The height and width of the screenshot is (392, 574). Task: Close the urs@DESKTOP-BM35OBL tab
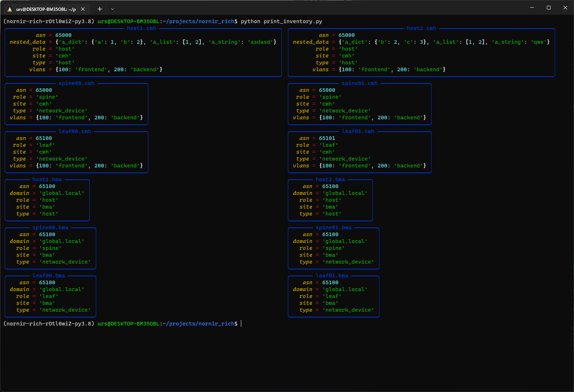[x=83, y=9]
